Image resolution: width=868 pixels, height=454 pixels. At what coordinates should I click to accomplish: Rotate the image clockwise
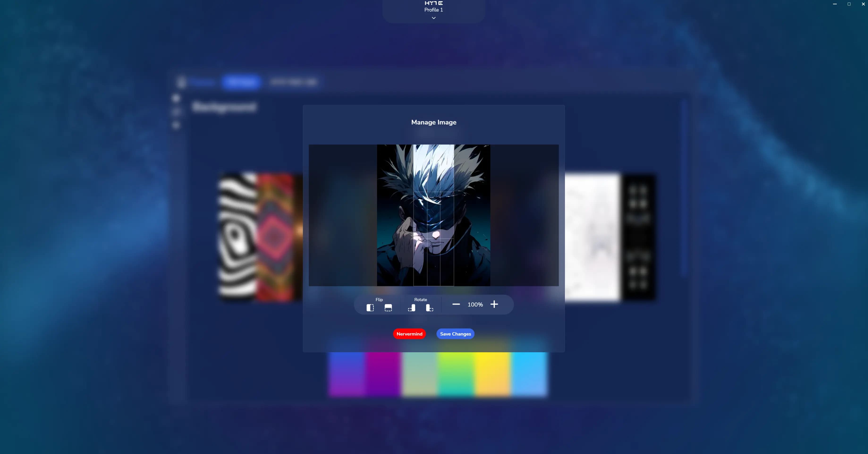pos(430,308)
